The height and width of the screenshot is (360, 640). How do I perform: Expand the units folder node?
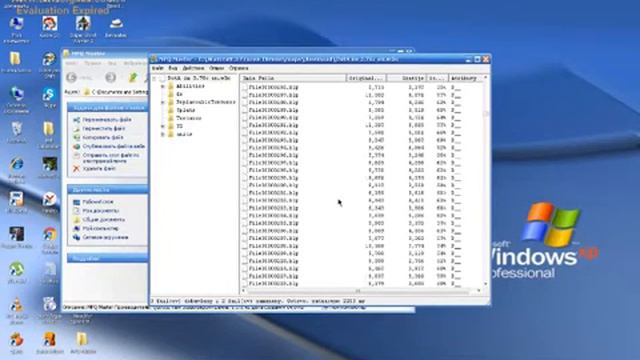click(x=163, y=134)
